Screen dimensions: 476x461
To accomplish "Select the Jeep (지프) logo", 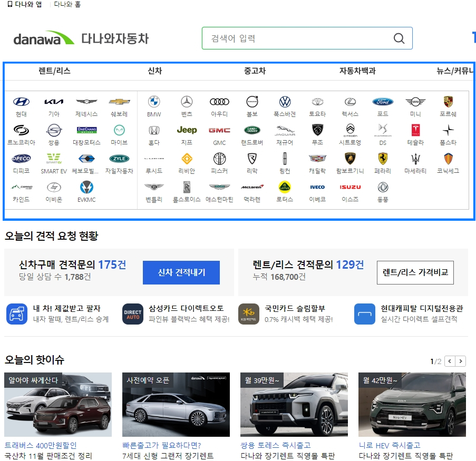I will tap(187, 130).
